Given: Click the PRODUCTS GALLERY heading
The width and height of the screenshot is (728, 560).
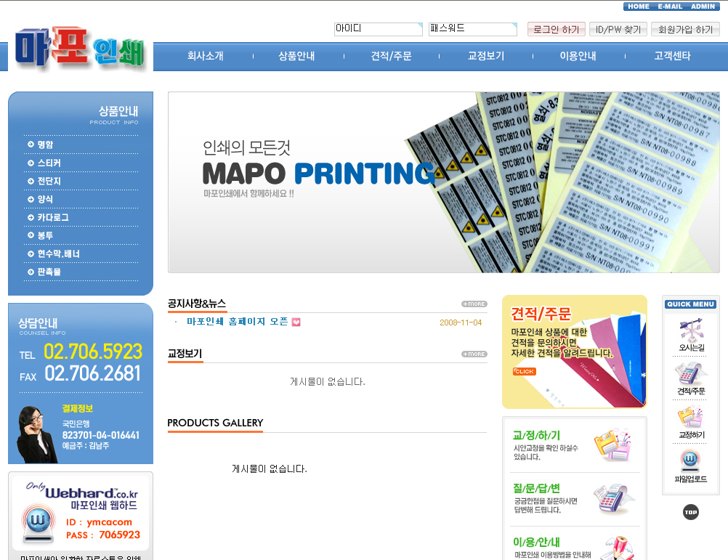Looking at the screenshot, I should pyautogui.click(x=215, y=423).
